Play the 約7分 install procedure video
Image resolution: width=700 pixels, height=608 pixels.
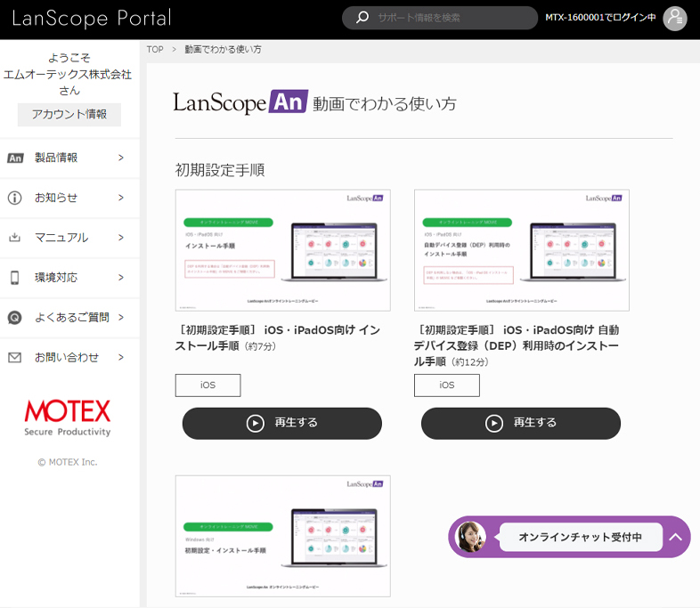[282, 424]
